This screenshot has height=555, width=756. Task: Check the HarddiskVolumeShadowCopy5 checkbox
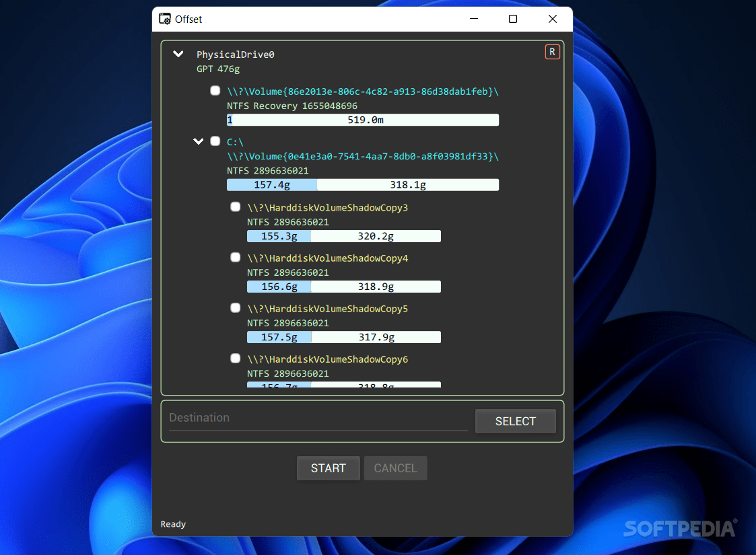pyautogui.click(x=235, y=307)
